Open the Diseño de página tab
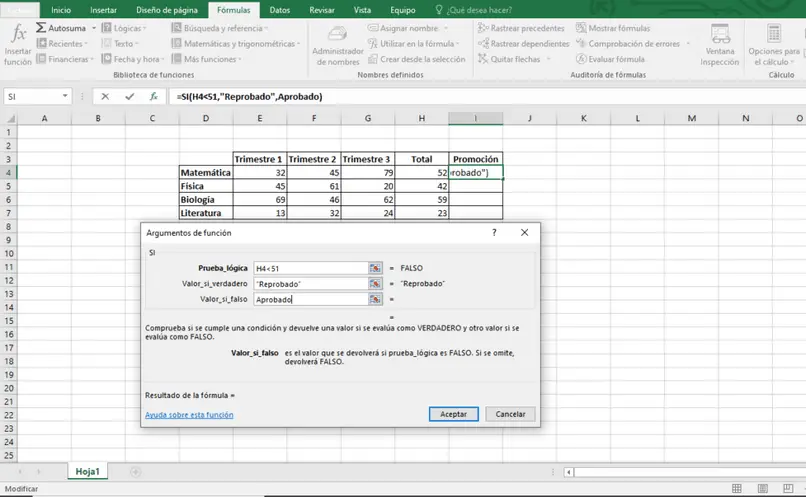This screenshot has height=497, width=806. coord(167,9)
